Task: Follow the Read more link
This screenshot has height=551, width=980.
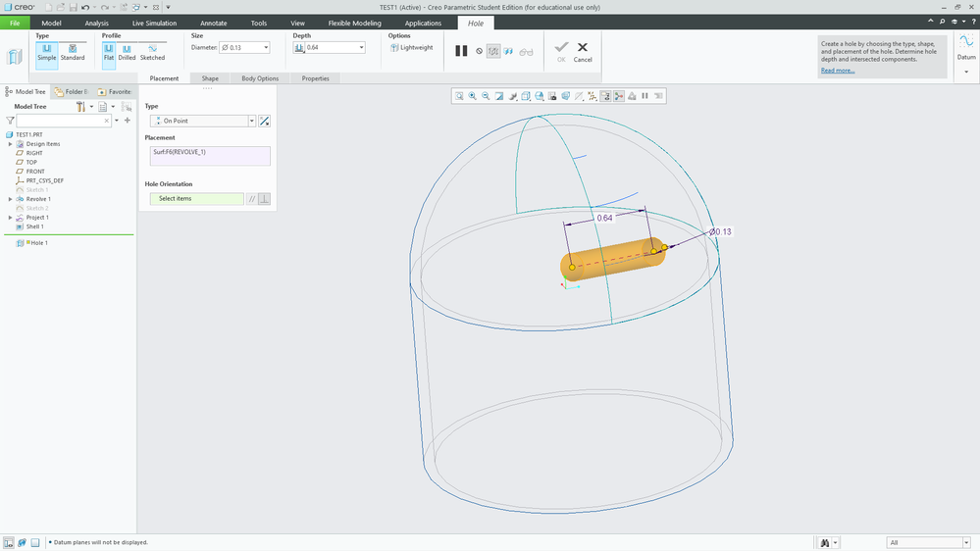Action: pyautogui.click(x=837, y=71)
